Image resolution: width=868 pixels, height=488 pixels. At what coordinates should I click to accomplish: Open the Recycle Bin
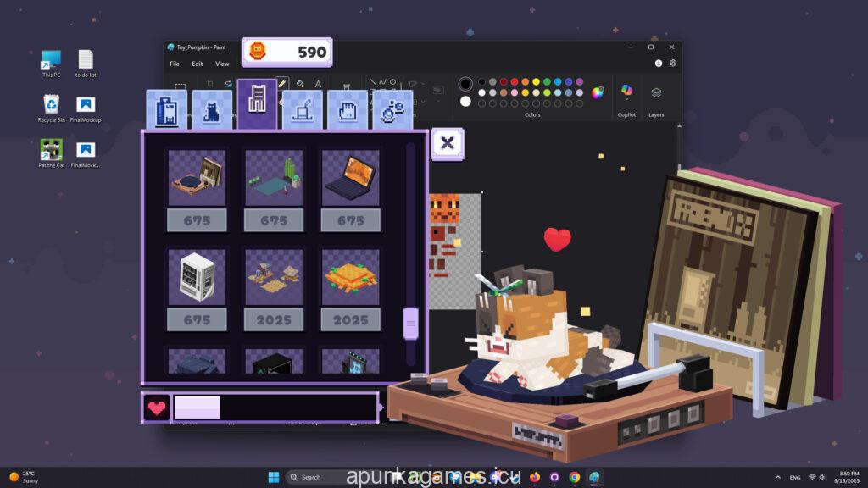(x=51, y=108)
